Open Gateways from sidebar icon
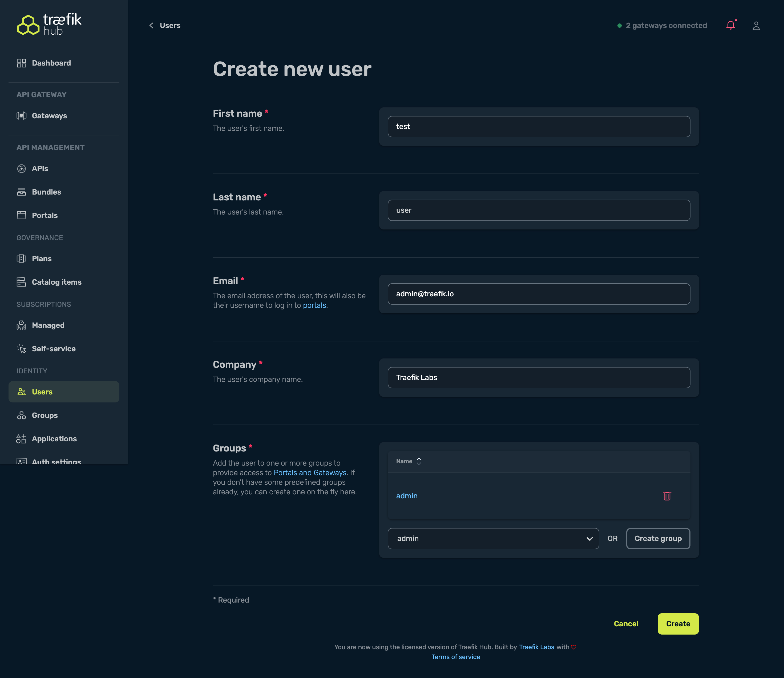784x678 pixels. coord(22,116)
